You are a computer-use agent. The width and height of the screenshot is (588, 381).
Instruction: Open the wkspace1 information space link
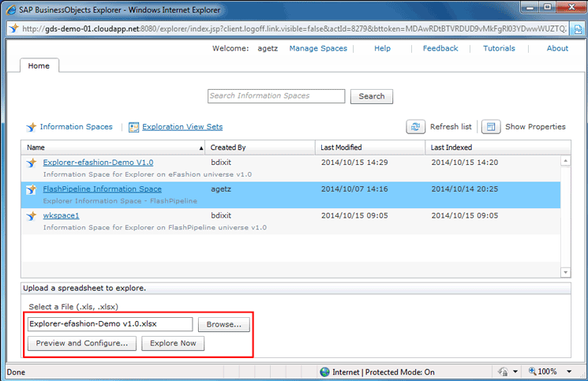coord(61,215)
